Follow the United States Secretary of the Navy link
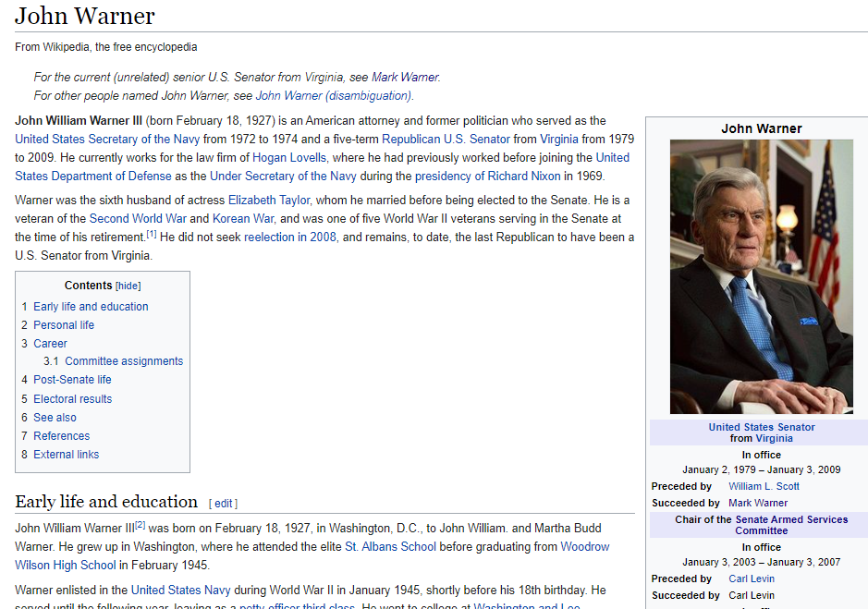 click(x=107, y=139)
